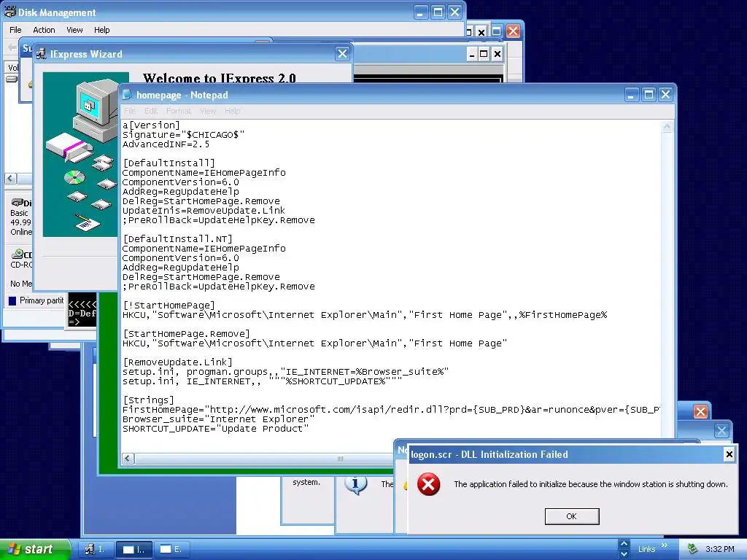Click the line Signature="$CHICAGO$" in Notepad
This screenshot has width=747, height=560.
point(183,135)
